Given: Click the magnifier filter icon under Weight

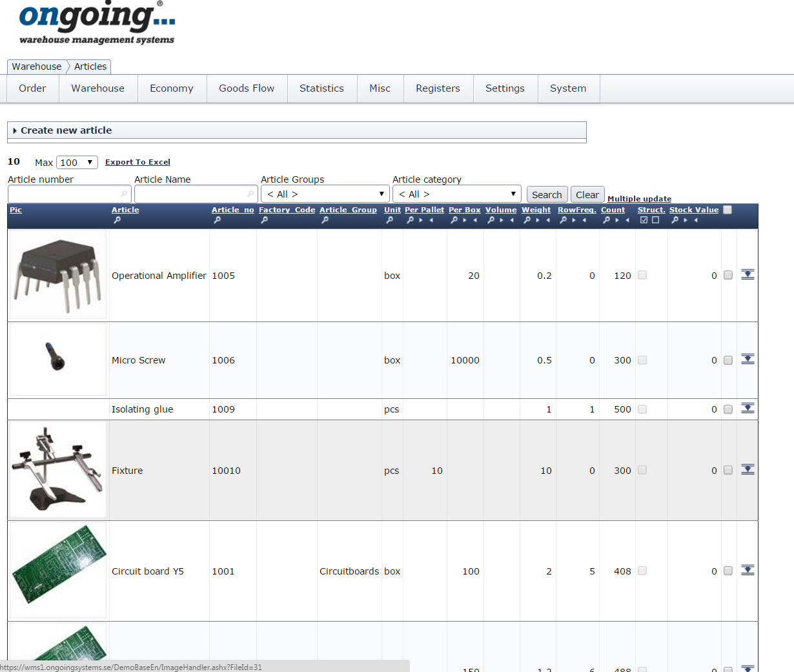Looking at the screenshot, I should (x=527, y=220).
